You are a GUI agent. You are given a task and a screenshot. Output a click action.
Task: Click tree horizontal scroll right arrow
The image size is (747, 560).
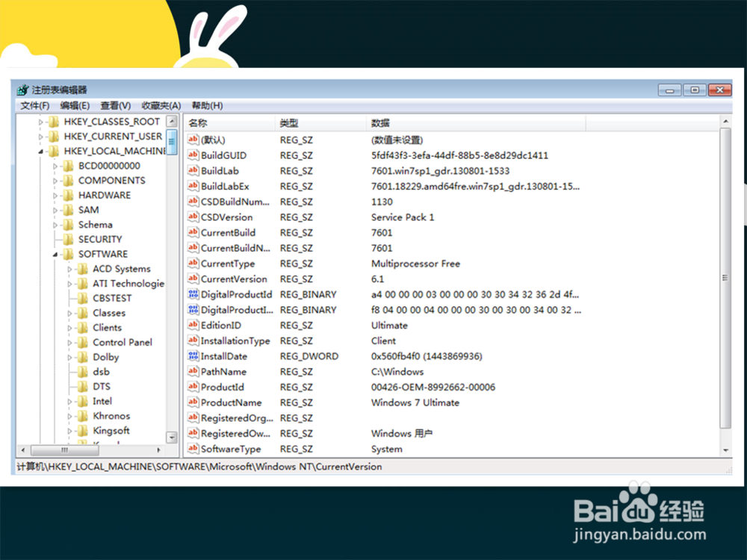coord(158,449)
